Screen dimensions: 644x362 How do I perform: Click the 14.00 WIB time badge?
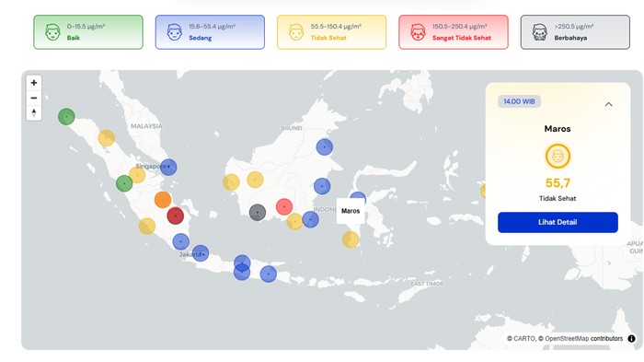pos(519,101)
